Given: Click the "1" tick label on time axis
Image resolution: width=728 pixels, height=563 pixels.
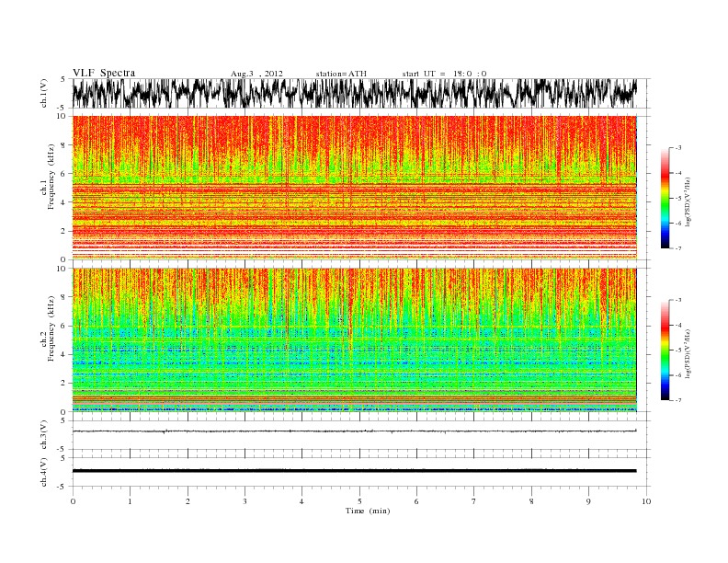Looking at the screenshot, I should pos(130,501).
